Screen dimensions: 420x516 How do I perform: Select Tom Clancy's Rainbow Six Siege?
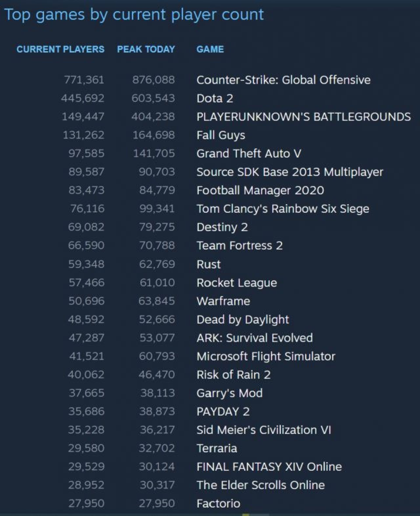coord(283,209)
